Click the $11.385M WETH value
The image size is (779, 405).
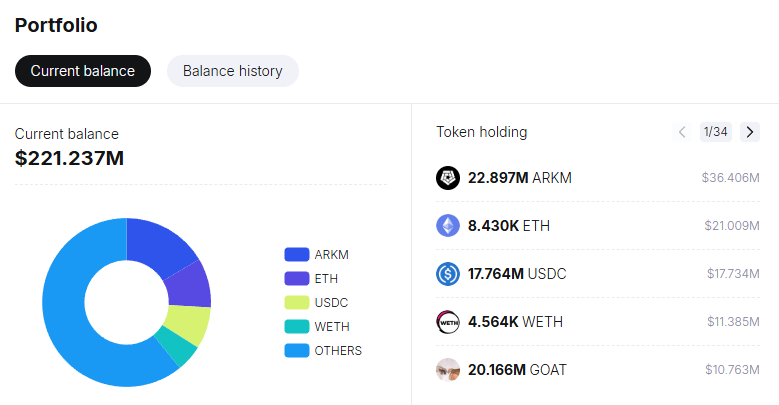tap(733, 322)
